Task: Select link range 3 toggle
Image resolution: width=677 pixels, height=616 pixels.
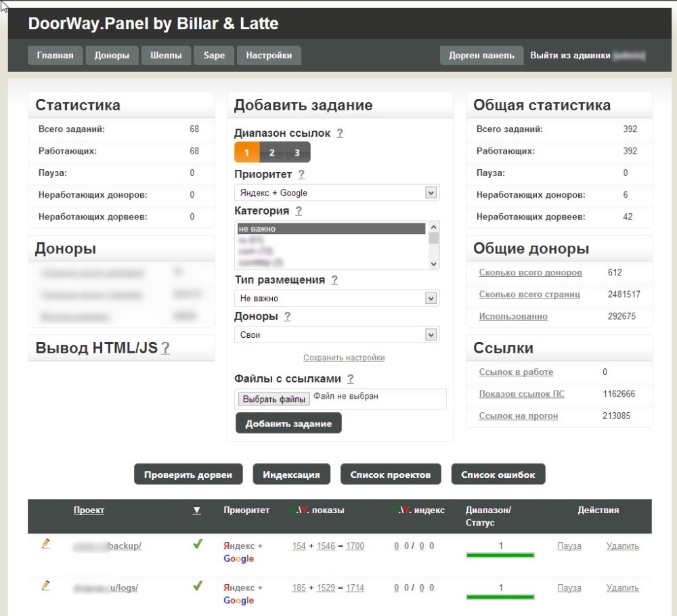Action: coord(297,152)
